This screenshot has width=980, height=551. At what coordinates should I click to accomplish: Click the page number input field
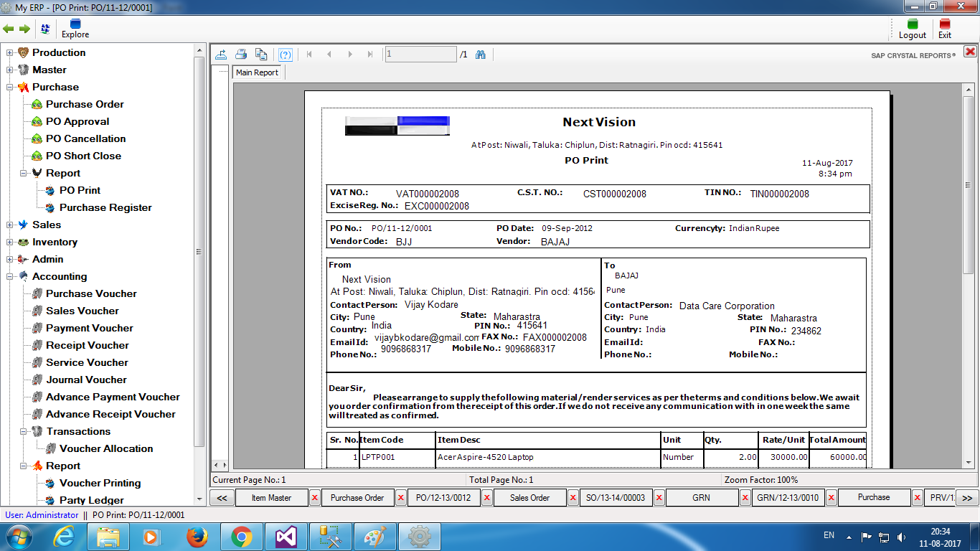coord(420,55)
